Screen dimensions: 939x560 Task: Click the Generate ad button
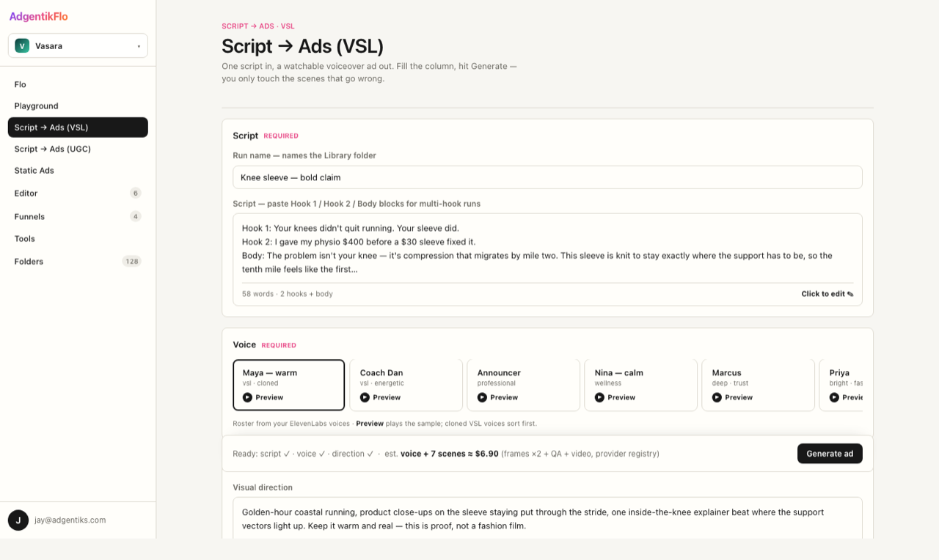(830, 454)
